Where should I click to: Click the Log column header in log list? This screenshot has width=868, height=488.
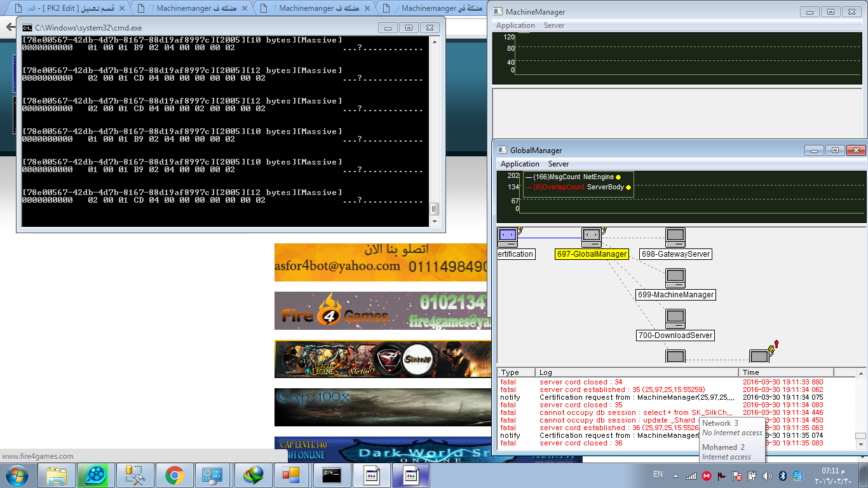[637, 372]
